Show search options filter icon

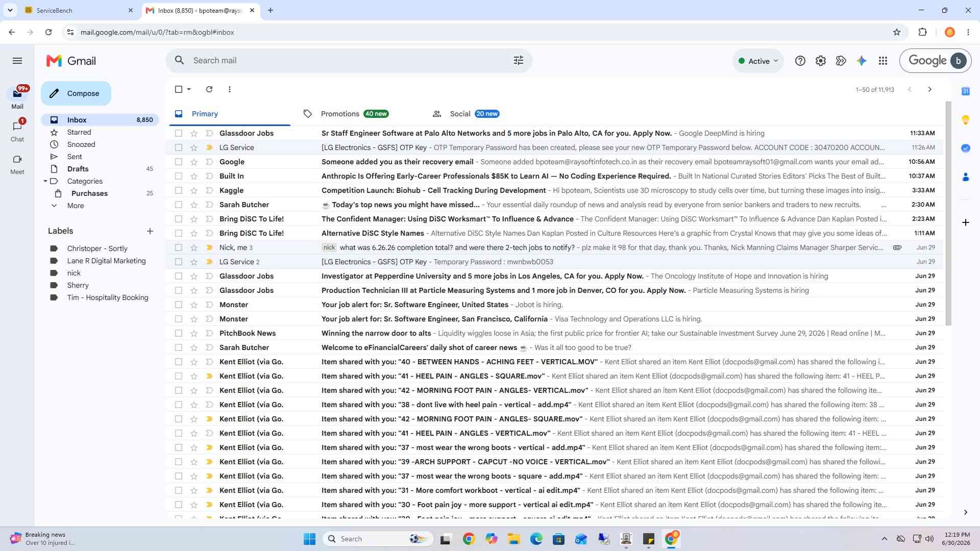[519, 61]
